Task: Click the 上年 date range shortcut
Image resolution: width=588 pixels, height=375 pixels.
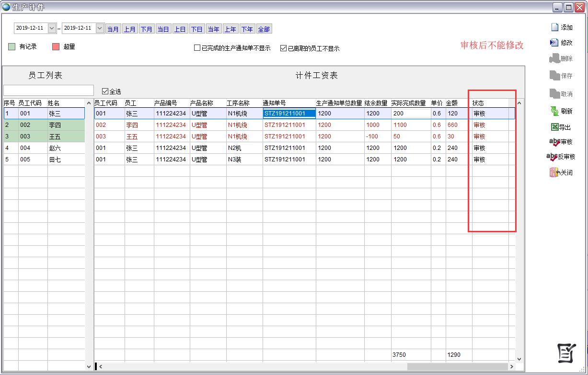Action: (x=231, y=29)
